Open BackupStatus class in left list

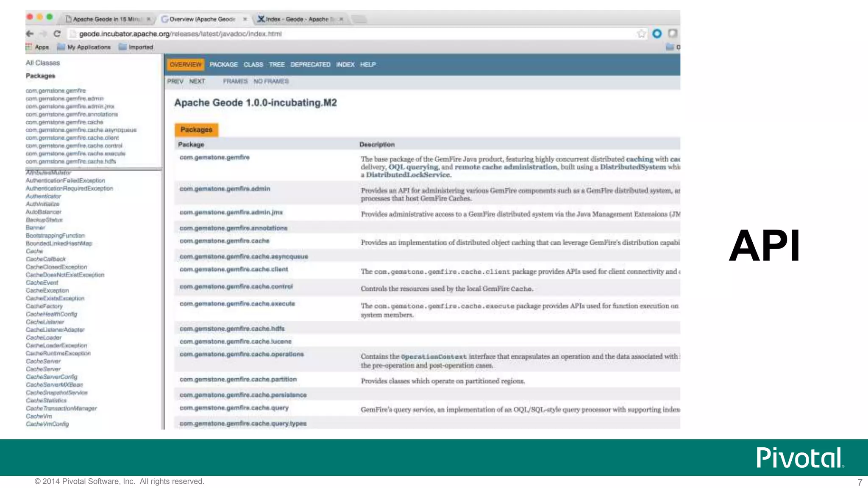coord(44,220)
